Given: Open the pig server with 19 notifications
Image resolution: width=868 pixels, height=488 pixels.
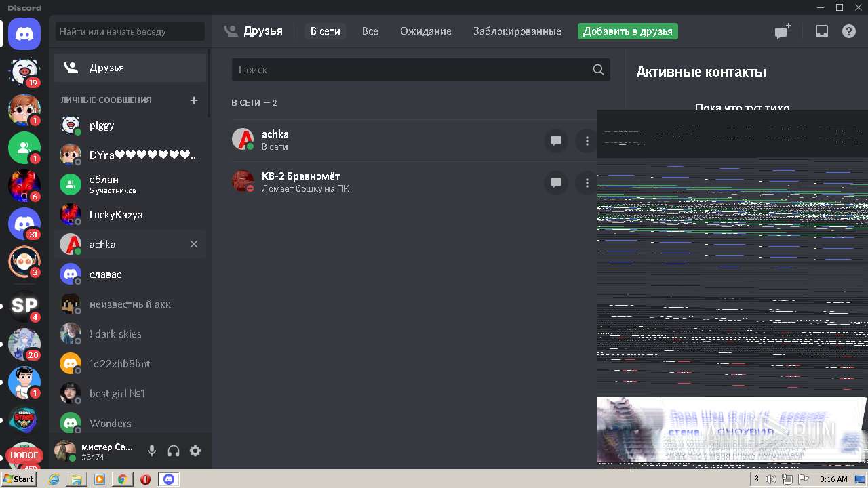Looking at the screenshot, I should 24,72.
